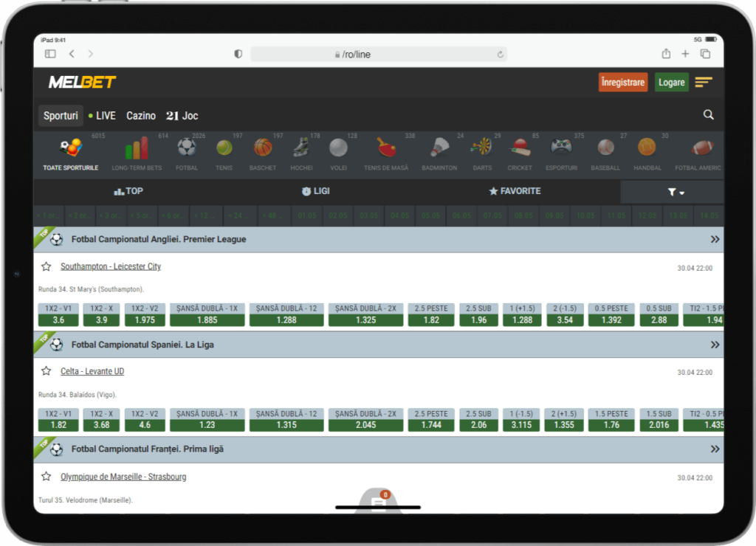
Task: Open the Toate Sporturile category icon
Action: coord(71,148)
